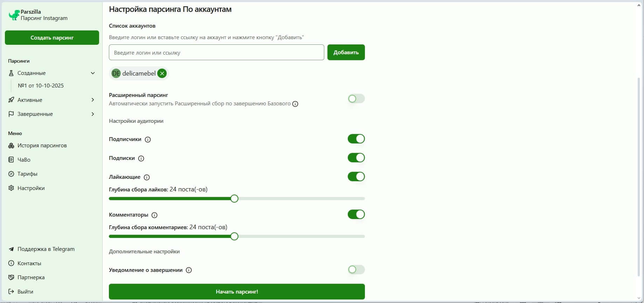The image size is (644, 303).
Task: Click the Настройка парсинга По аккаунтам heading
Action: (170, 9)
